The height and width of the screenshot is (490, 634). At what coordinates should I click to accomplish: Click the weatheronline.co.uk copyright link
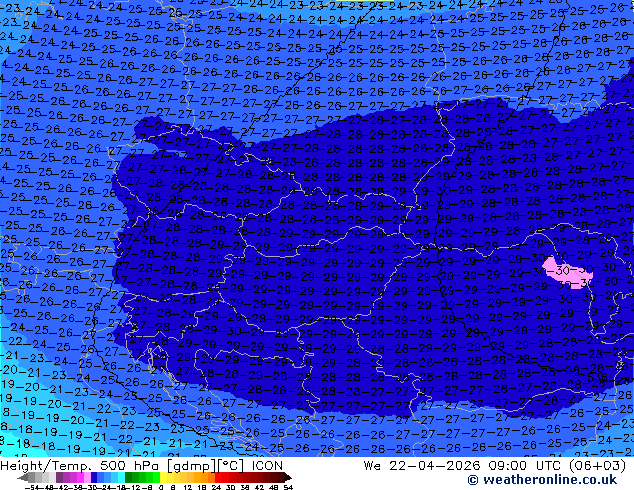[542, 480]
